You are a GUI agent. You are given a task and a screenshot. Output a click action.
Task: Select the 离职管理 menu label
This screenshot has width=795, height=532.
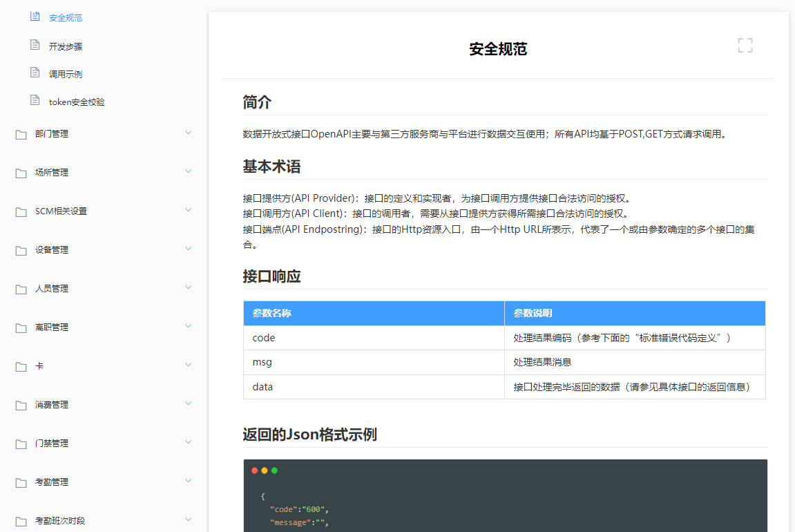(x=52, y=327)
